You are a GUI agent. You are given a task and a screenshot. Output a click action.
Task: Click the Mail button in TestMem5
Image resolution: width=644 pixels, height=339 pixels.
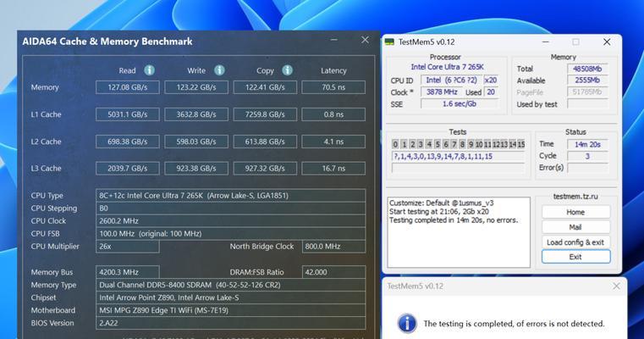coord(575,227)
